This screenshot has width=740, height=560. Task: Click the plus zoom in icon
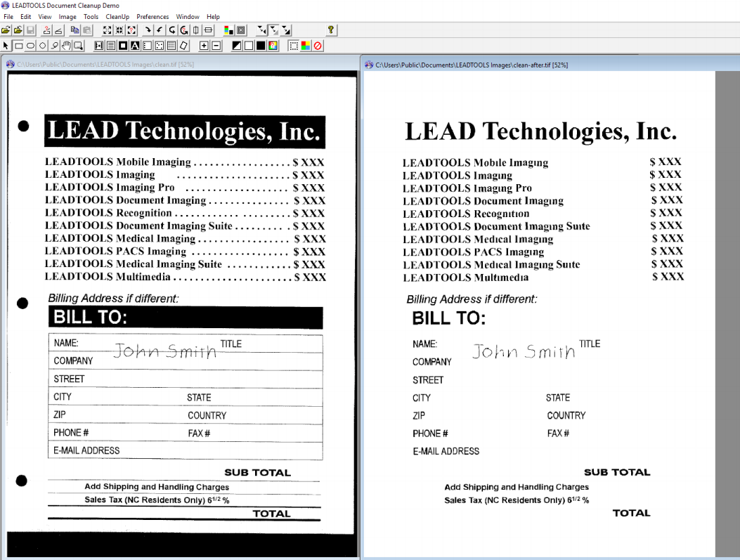click(204, 46)
